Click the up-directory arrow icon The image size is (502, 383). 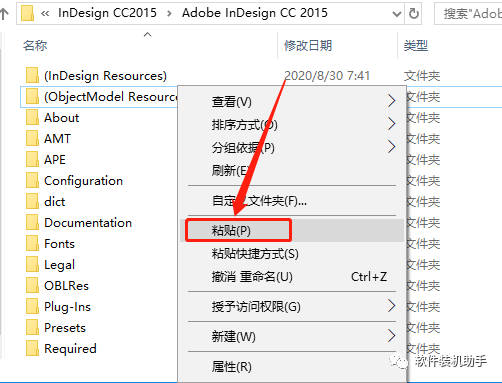[3, 14]
